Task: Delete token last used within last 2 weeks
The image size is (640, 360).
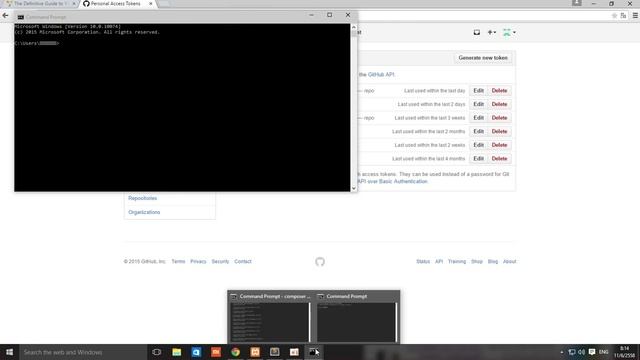Action: (499, 145)
